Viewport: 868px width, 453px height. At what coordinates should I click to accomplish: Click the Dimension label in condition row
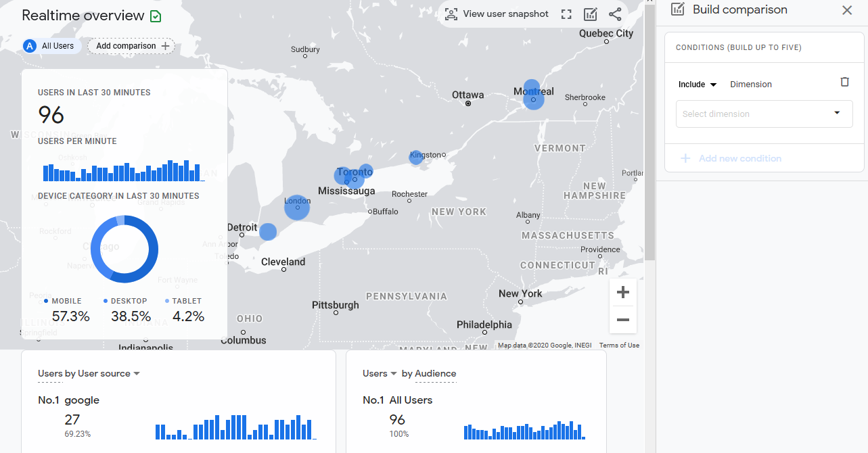coord(751,85)
